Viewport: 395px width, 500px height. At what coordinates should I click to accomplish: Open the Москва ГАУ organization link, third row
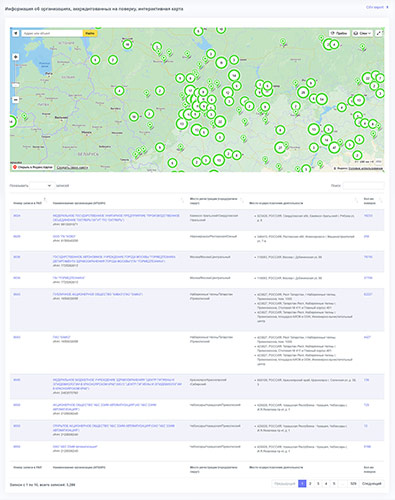point(114,259)
